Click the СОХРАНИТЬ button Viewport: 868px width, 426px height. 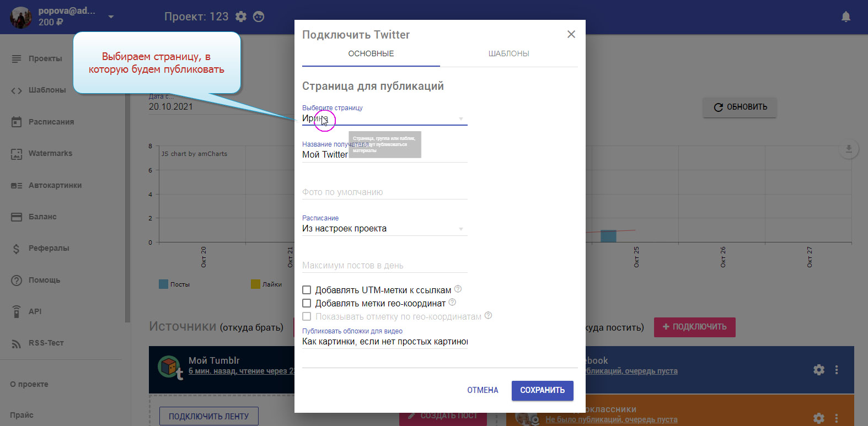tap(542, 390)
